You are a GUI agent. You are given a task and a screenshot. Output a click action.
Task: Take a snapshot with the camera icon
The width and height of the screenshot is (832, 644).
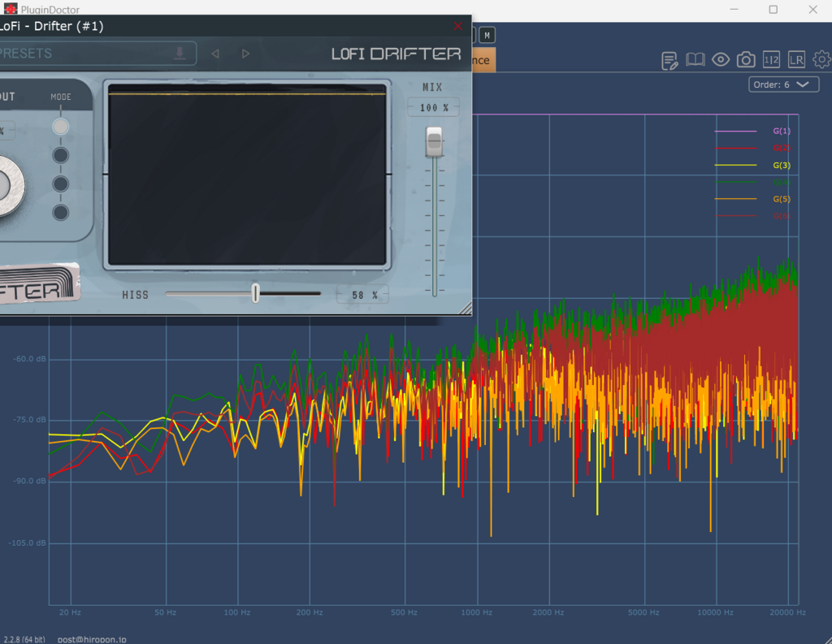(746, 59)
